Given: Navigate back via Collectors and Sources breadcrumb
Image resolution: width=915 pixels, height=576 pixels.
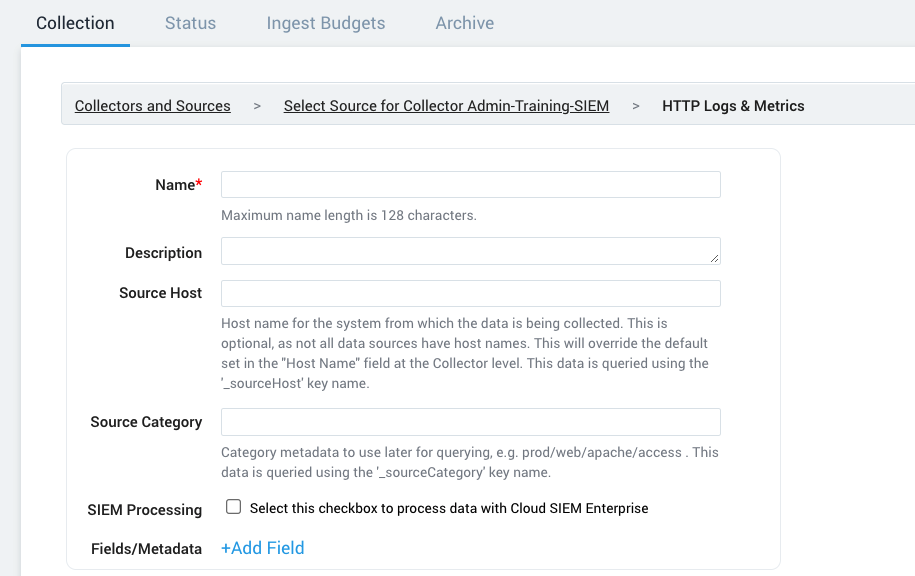Looking at the screenshot, I should coord(152,105).
